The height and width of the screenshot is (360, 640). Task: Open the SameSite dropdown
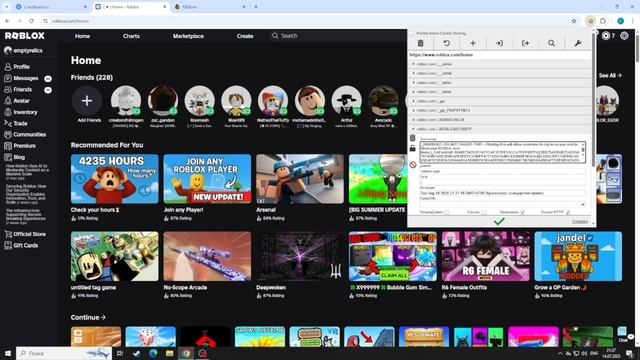(503, 204)
